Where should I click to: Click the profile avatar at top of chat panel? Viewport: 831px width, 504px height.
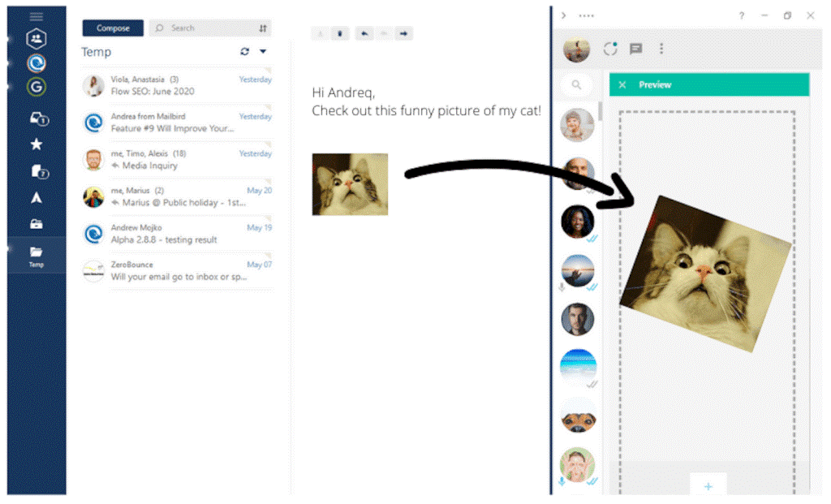(577, 50)
